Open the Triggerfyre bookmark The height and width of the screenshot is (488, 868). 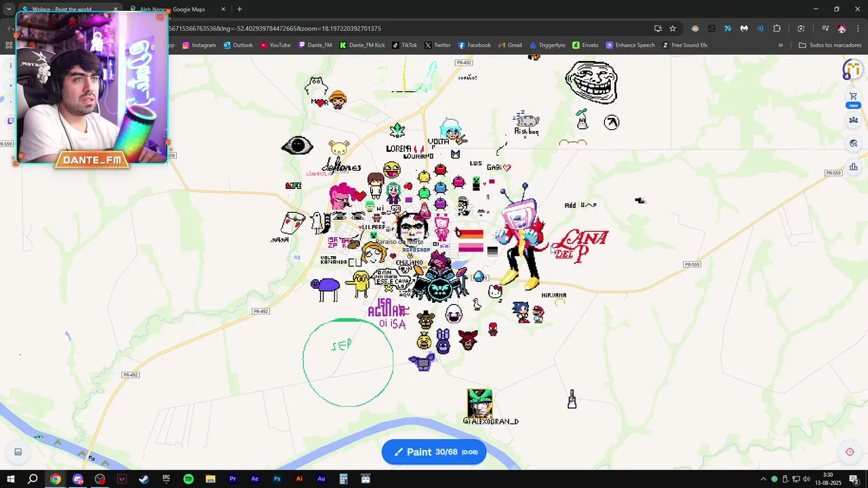[547, 45]
